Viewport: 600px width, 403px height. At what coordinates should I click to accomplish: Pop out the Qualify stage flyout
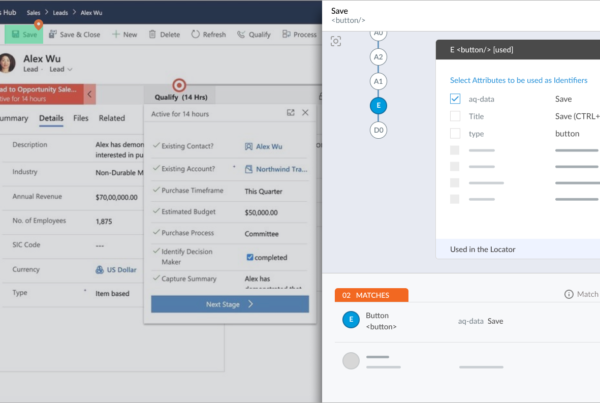[290, 114]
